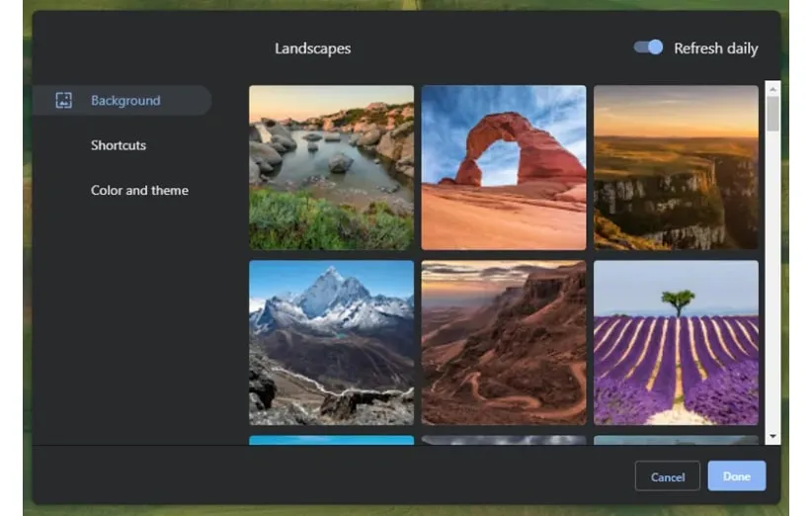Screen dimensions: 812x516
Task: Toggle the Refresh daily switch
Action: pos(649,47)
